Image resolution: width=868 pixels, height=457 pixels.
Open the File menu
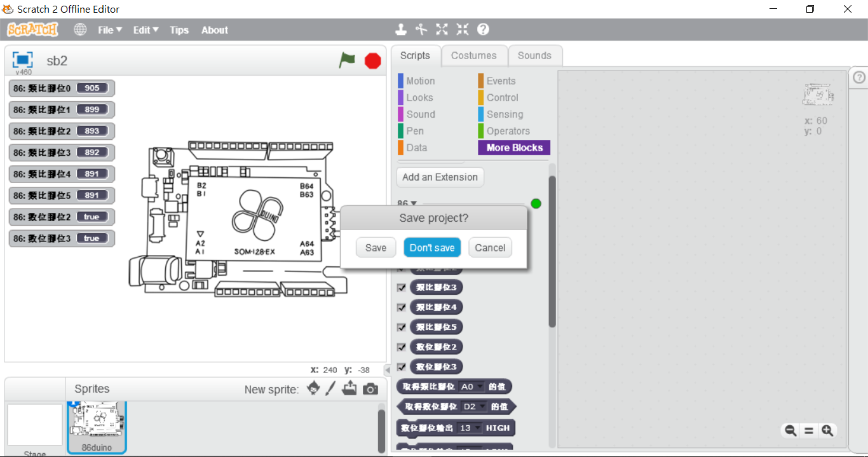pyautogui.click(x=110, y=30)
